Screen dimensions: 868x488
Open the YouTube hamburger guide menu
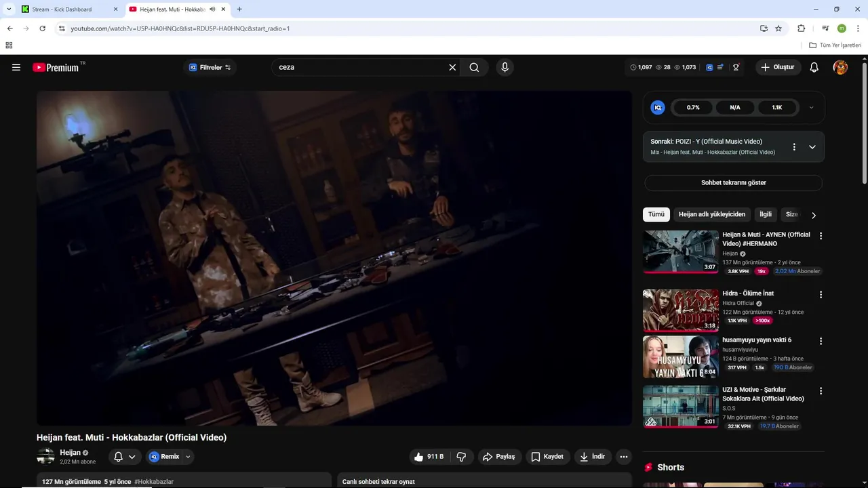16,67
